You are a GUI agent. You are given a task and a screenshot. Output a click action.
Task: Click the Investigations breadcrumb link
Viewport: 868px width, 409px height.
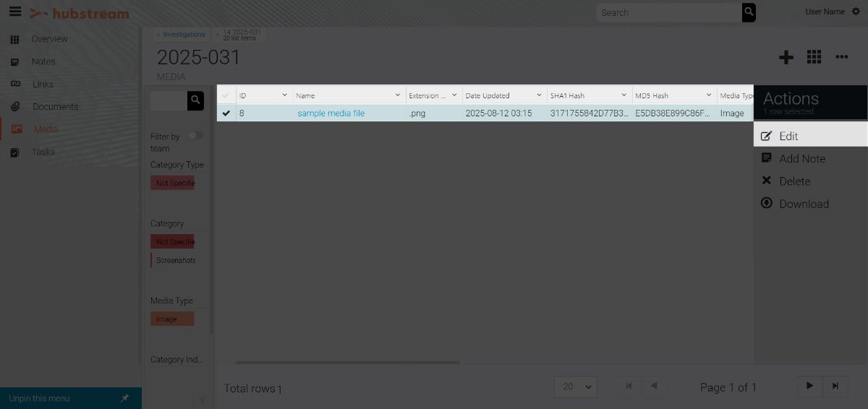(184, 35)
